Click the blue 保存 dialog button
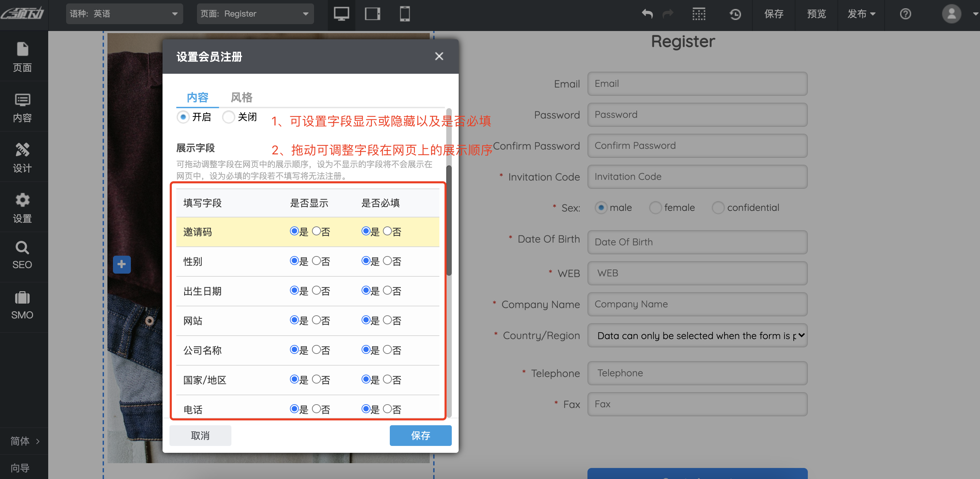980x479 pixels. (420, 435)
